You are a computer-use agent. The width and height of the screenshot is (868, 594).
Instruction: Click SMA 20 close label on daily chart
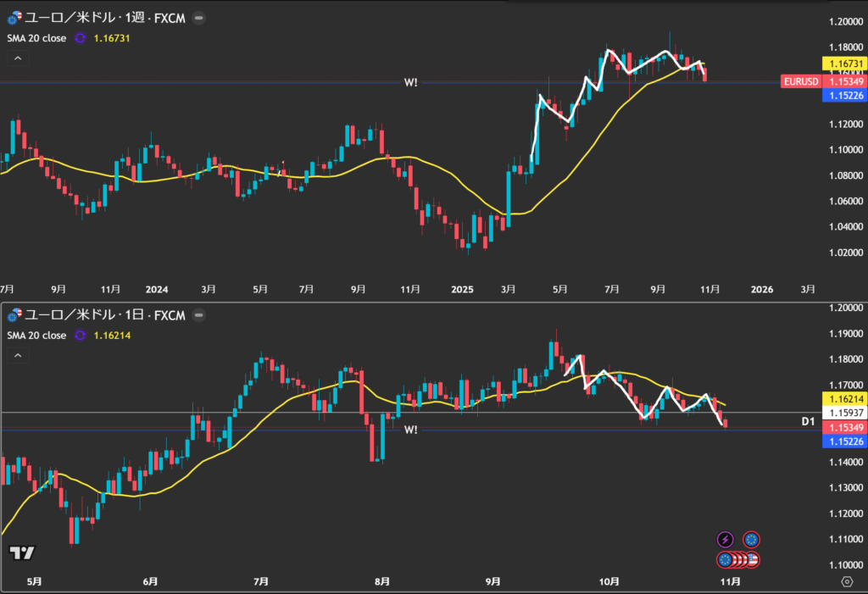pyautogui.click(x=36, y=336)
